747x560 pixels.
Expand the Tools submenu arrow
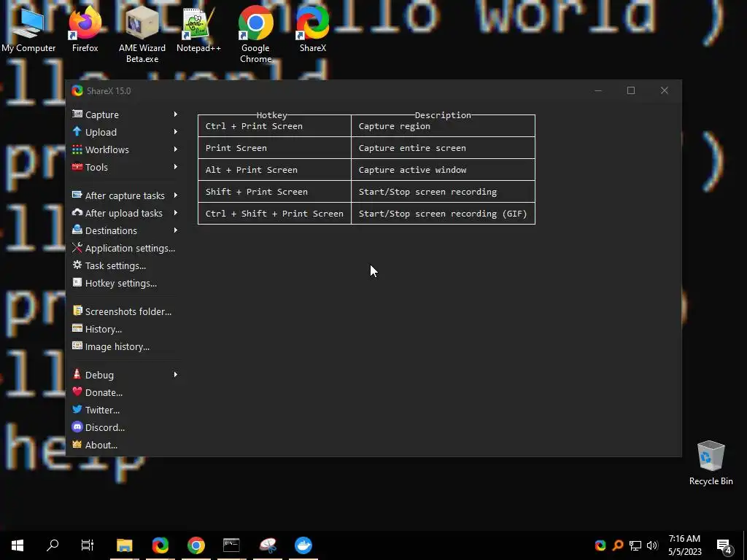click(x=176, y=167)
